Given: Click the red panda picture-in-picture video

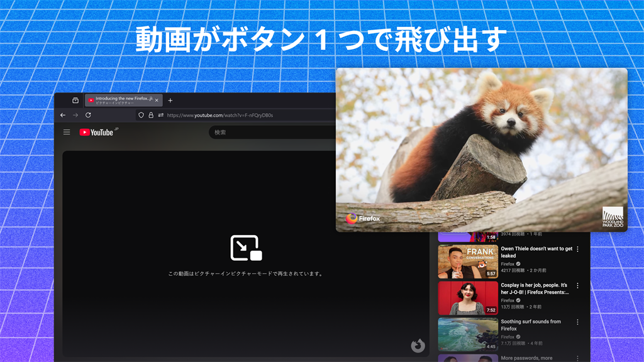Looking at the screenshot, I should coord(481,150).
